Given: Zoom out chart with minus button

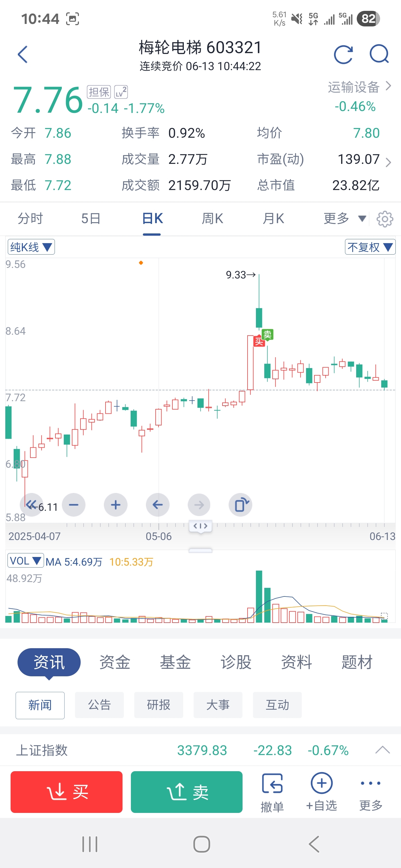Looking at the screenshot, I should coord(74,504).
